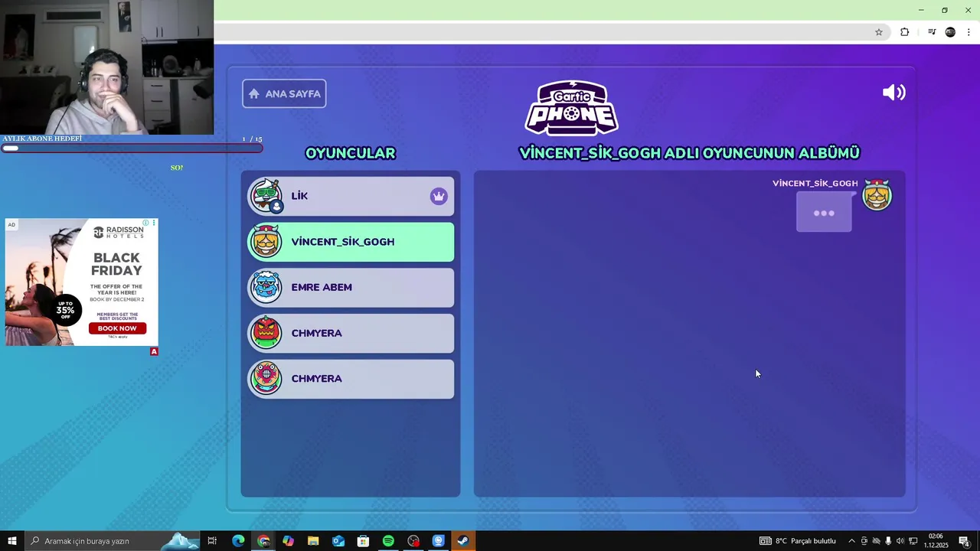The width and height of the screenshot is (980, 551).
Task: Click LİK's avatar icon
Action: click(266, 196)
